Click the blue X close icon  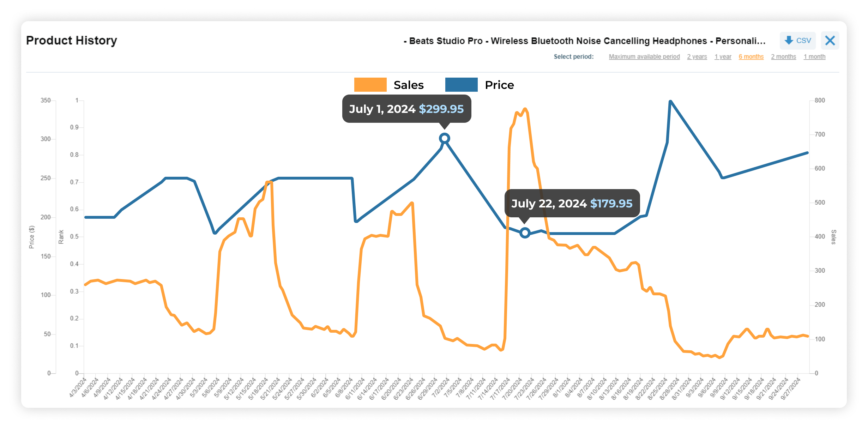(x=830, y=41)
